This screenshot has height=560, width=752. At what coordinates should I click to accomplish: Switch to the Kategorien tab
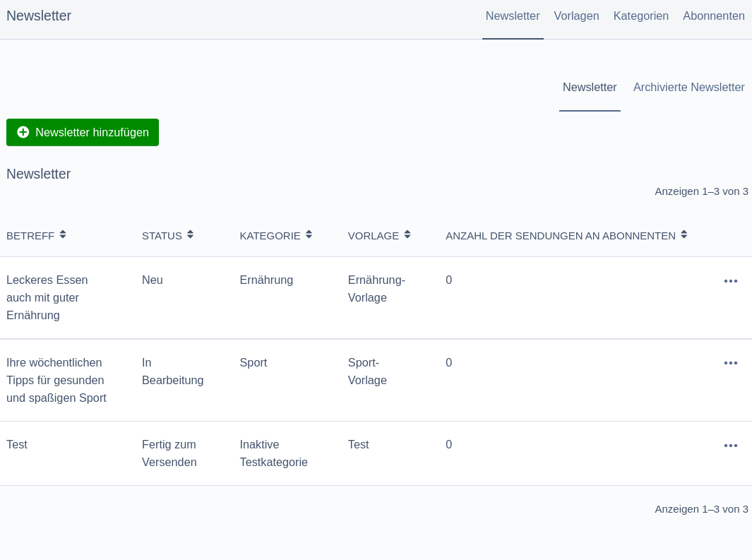(640, 16)
